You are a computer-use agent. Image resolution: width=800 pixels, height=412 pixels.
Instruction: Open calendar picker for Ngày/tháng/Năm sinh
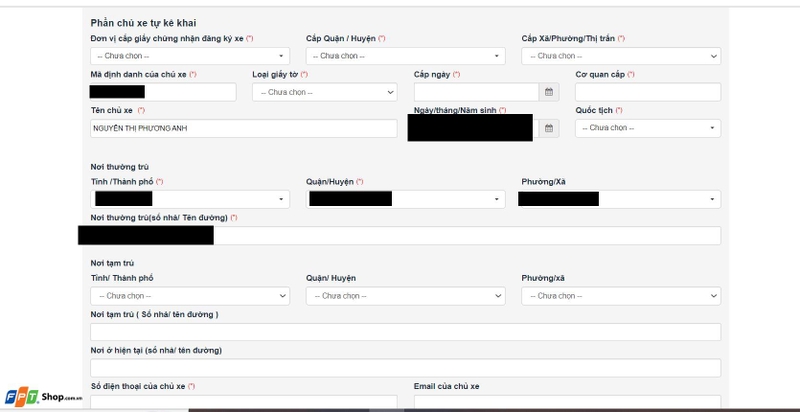548,128
